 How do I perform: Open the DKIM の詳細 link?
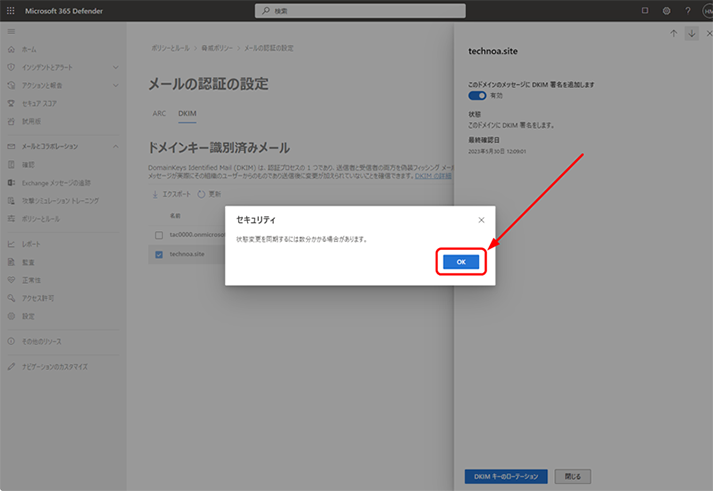coord(433,176)
